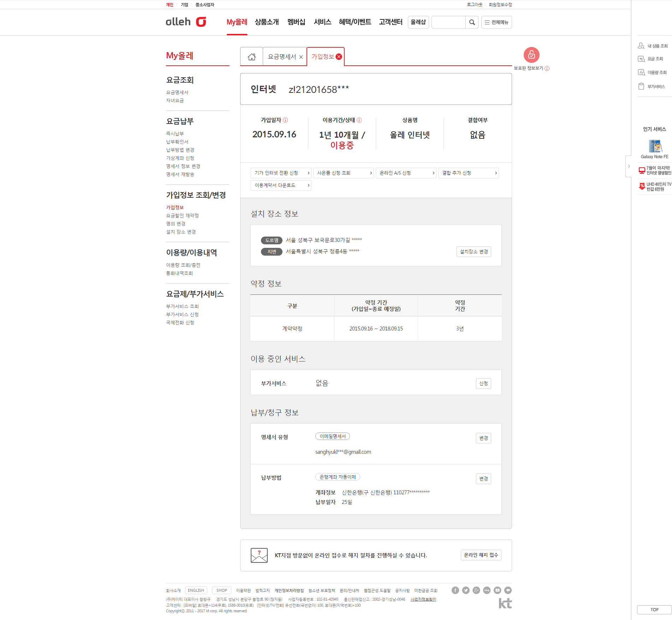
Task: Select the 고객센터 menu item
Action: pos(391,22)
